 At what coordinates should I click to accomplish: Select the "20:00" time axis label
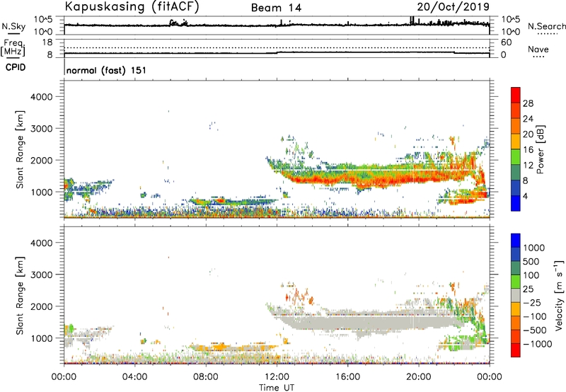pos(419,377)
